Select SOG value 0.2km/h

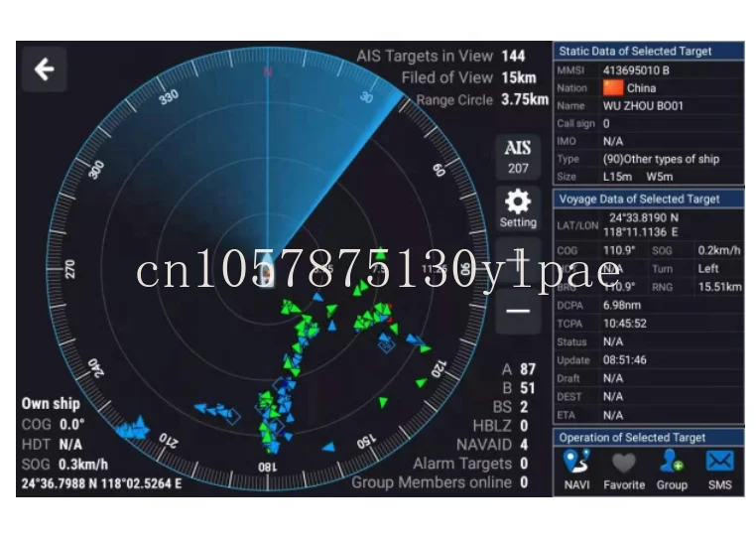[719, 250]
